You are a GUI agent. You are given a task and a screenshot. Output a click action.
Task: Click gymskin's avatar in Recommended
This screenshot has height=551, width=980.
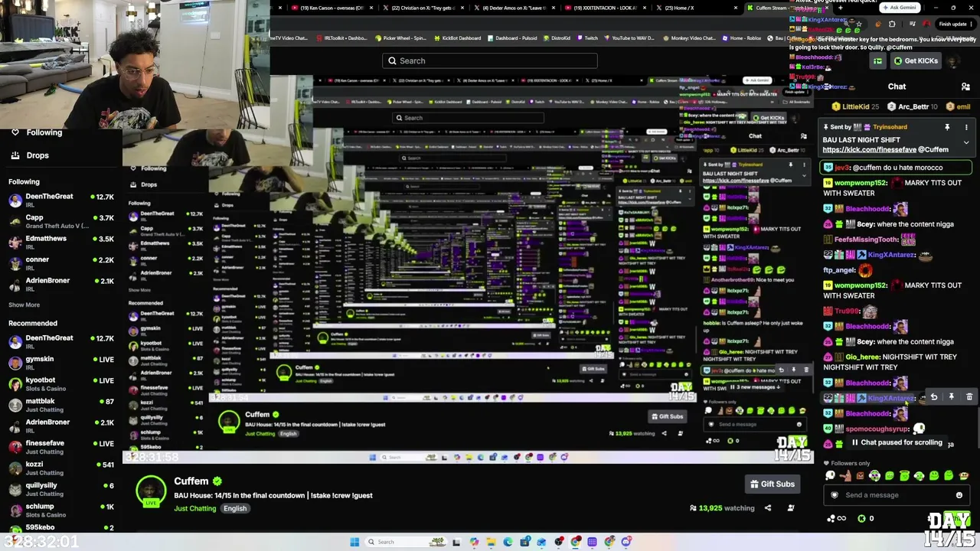click(15, 364)
